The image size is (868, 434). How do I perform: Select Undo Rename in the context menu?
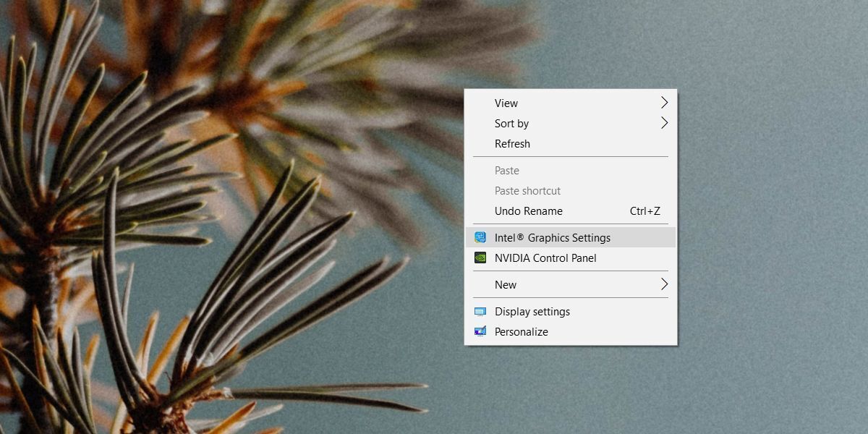[571, 211]
